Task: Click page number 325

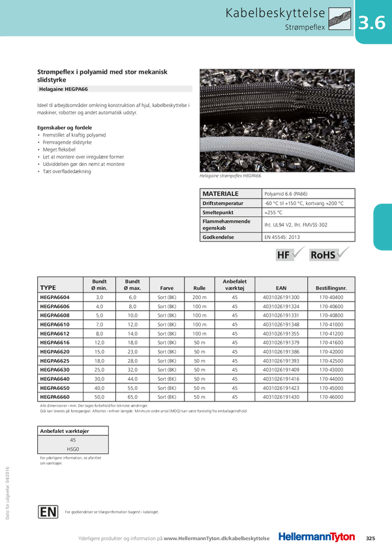Action: [x=370, y=539]
